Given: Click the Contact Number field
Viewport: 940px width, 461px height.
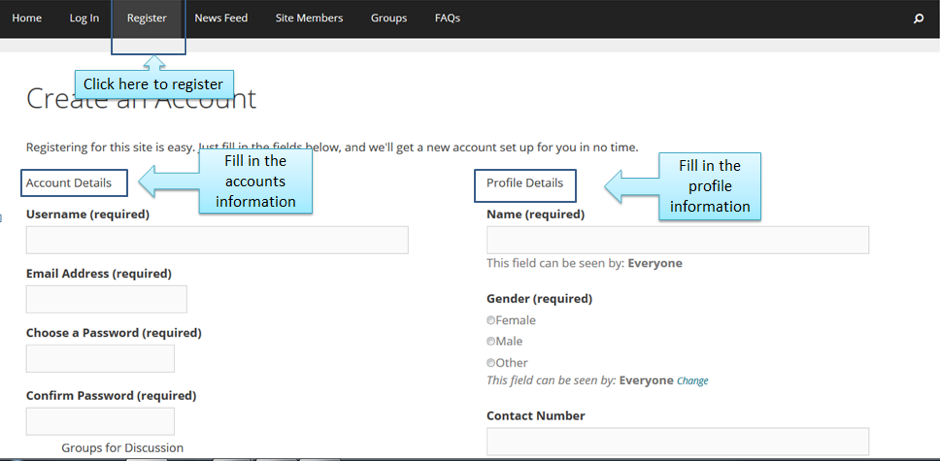Looking at the screenshot, I should coord(677,441).
